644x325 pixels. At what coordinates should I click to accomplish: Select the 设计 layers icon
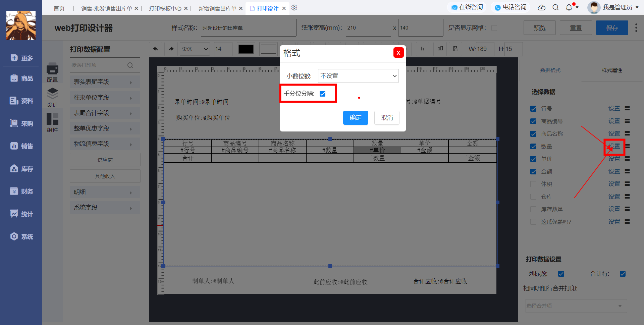click(52, 98)
